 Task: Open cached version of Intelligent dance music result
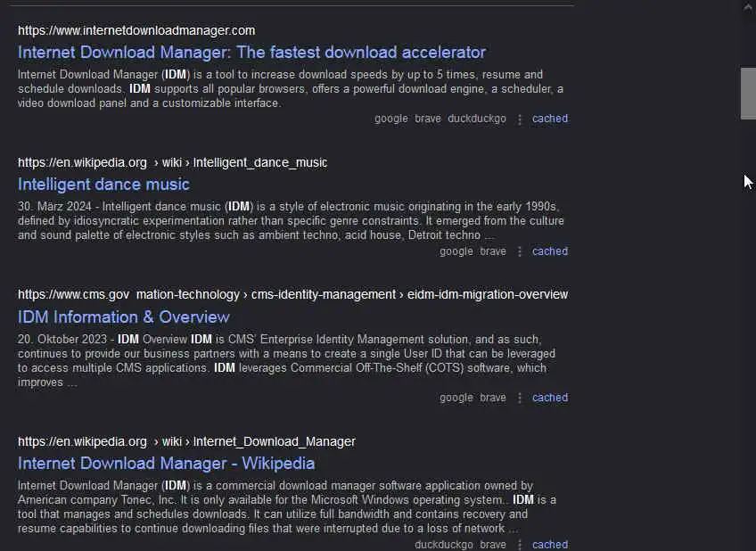click(x=550, y=251)
